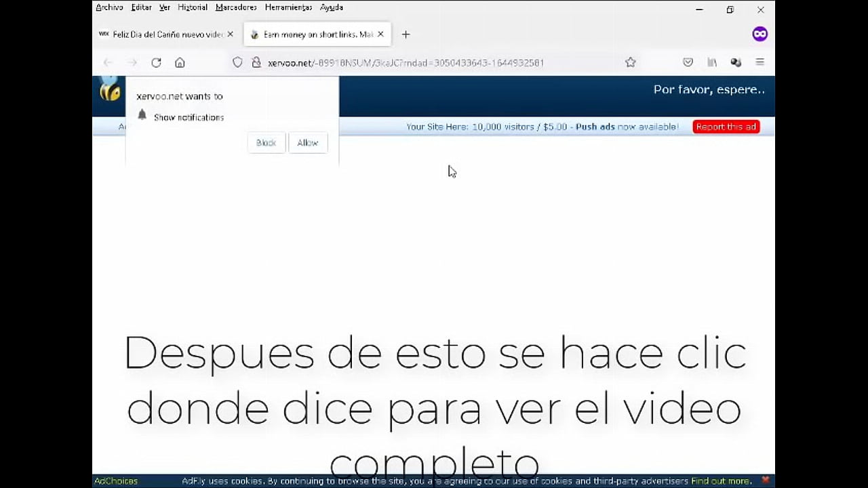
Task: Open the Push ads link
Action: point(595,127)
